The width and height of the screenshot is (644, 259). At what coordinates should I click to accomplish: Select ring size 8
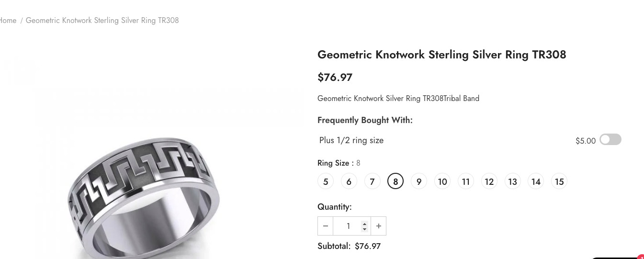395,181
